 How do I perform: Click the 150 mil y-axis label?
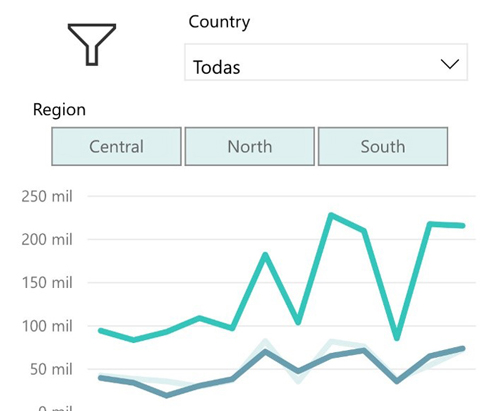click(47, 283)
